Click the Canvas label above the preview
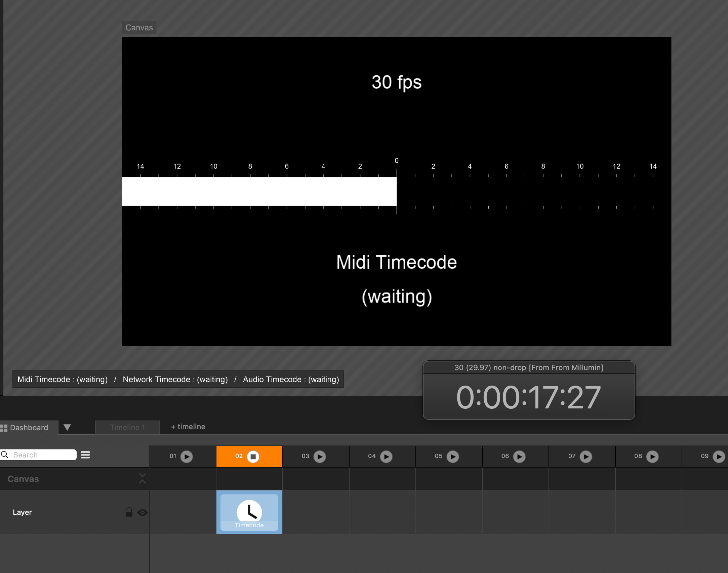Screen dimensions: 728x573 click(139, 28)
